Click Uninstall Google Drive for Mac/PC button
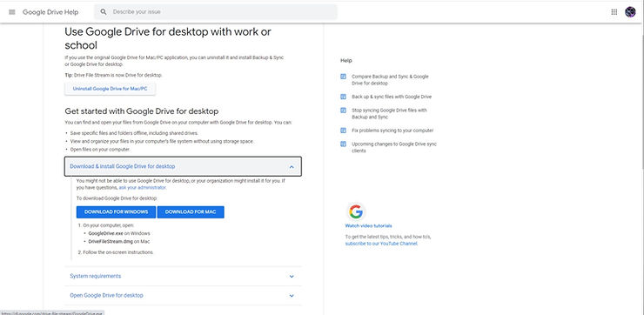The width and height of the screenshot is (644, 315). point(110,89)
